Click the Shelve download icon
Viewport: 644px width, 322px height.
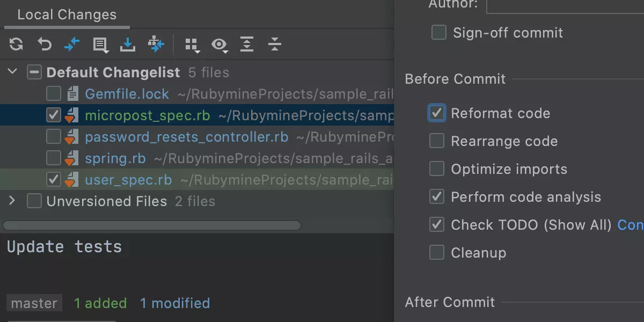[128, 44]
